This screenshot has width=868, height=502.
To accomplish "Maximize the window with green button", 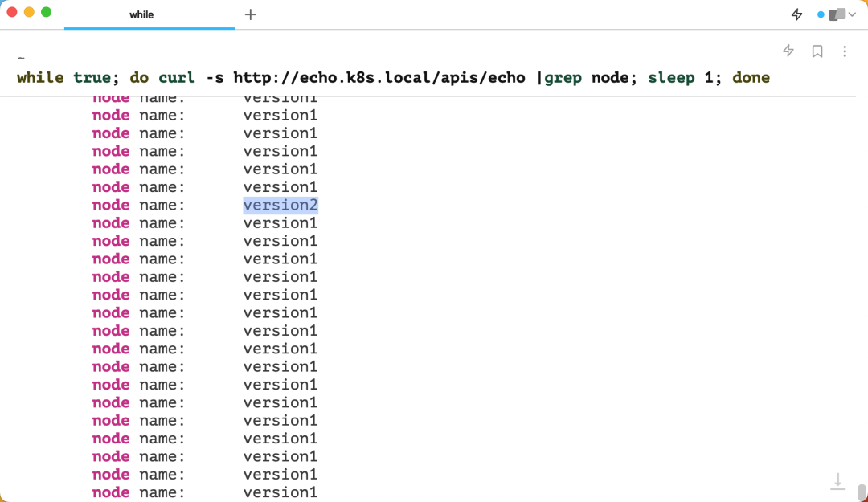I will (x=47, y=12).
